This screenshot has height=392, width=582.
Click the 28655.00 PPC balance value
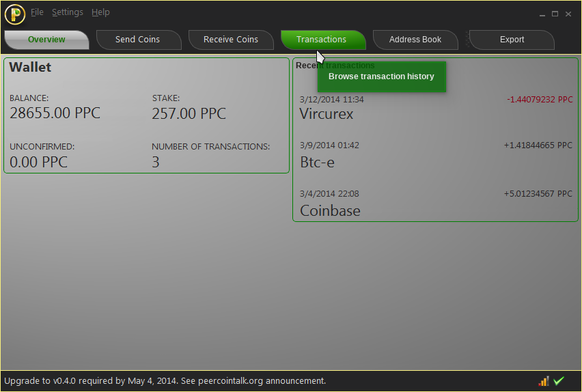tap(55, 113)
